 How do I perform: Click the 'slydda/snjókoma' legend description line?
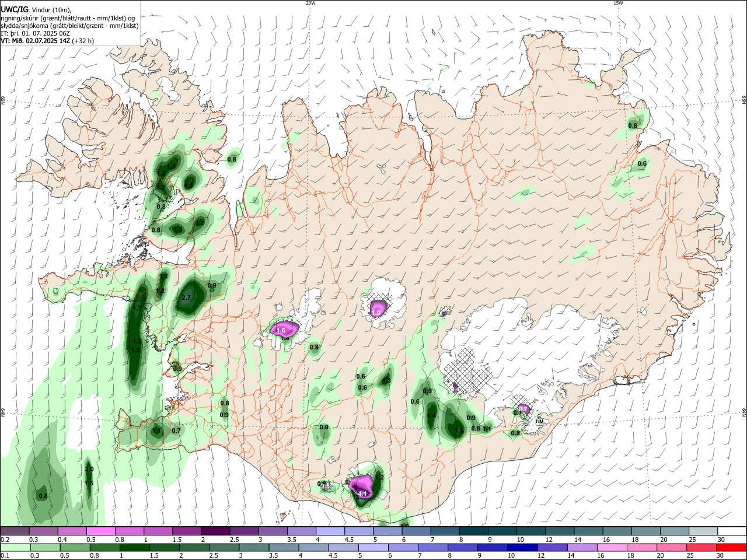click(69, 26)
